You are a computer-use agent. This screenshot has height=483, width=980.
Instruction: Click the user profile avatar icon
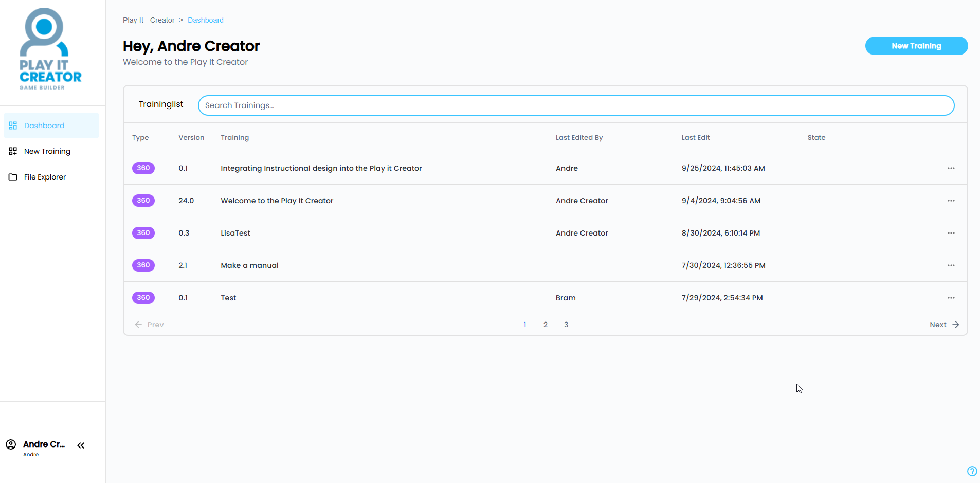click(11, 444)
